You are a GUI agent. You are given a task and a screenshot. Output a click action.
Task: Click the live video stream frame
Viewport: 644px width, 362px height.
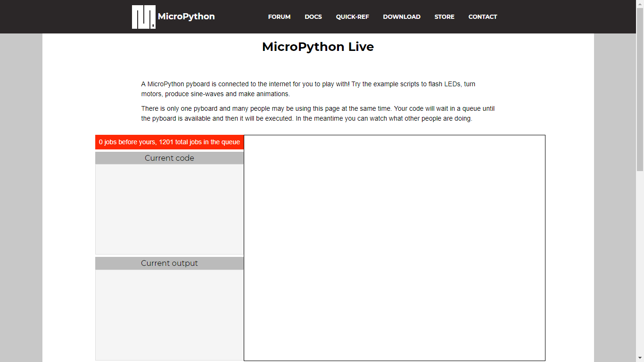[395, 248]
